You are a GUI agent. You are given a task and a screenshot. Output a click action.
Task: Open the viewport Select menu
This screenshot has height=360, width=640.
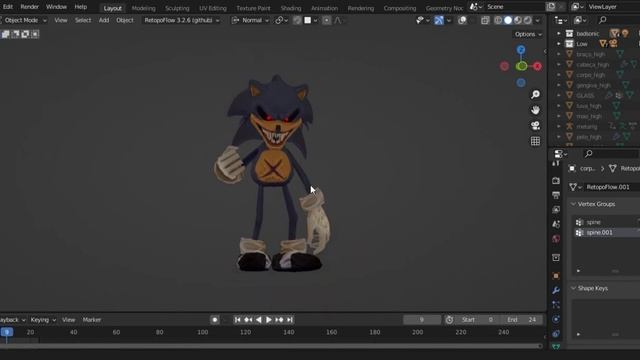click(x=83, y=20)
